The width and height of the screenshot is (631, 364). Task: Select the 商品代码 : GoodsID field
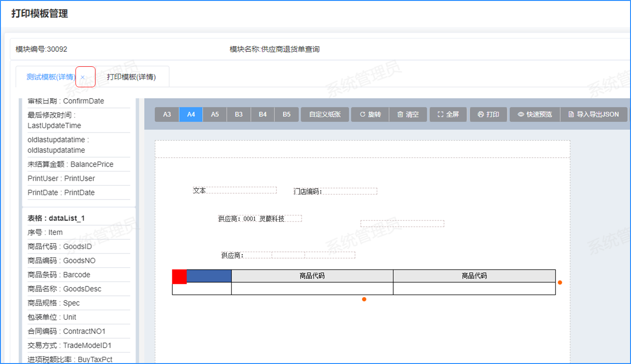(79, 247)
